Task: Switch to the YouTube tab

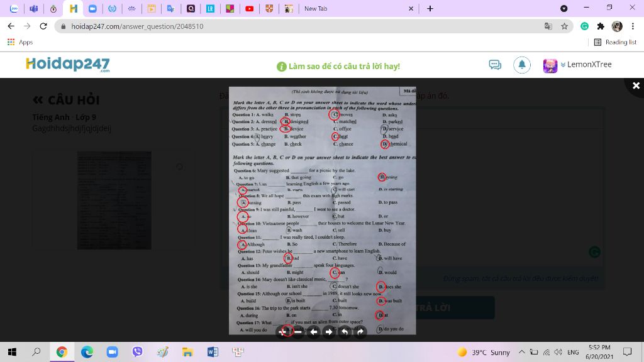Action: [x=249, y=8]
